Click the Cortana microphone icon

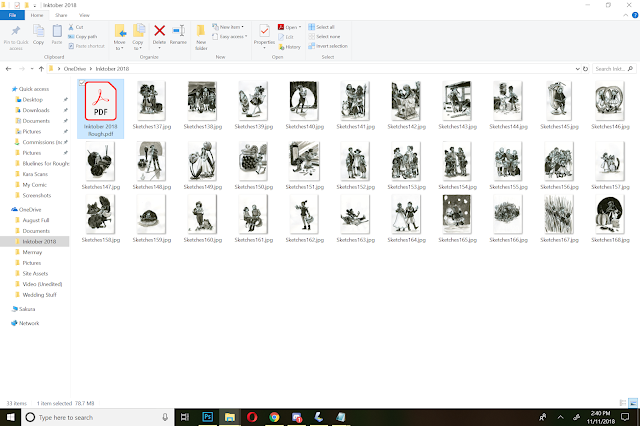[165, 417]
